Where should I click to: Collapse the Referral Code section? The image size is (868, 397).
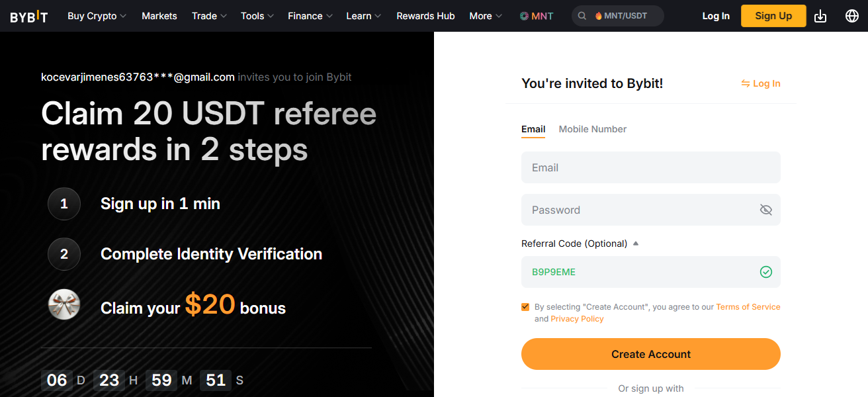click(x=635, y=243)
